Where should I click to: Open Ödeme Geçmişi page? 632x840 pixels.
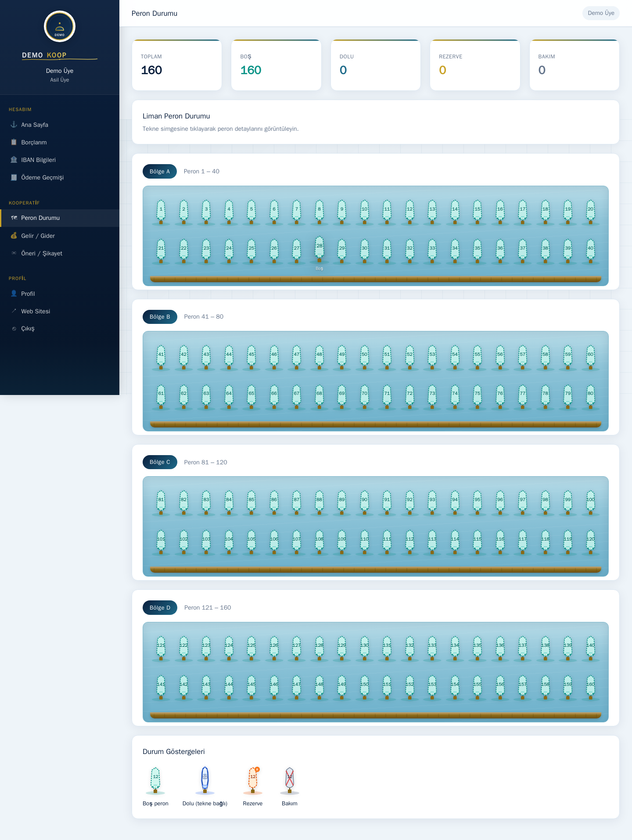[x=60, y=177]
